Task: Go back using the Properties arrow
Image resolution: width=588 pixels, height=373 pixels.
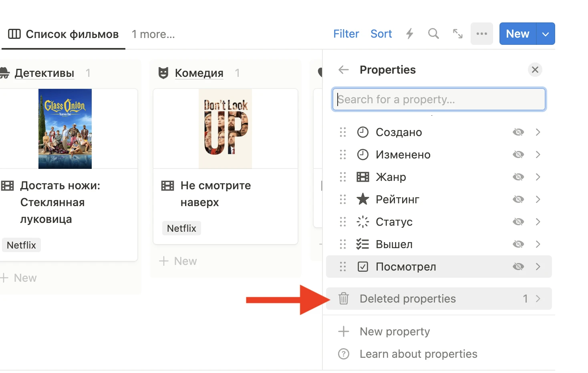Action: 343,70
